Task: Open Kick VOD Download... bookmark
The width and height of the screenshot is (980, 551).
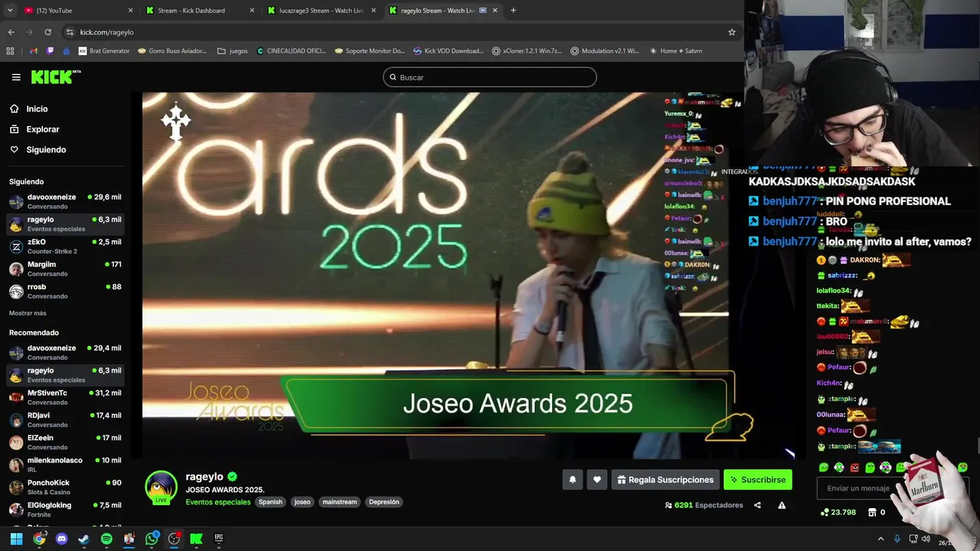Action: (449, 51)
